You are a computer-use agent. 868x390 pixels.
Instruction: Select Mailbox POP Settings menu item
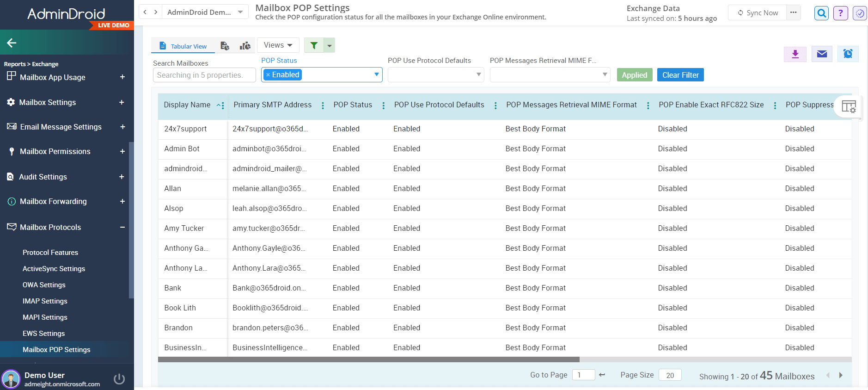56,350
